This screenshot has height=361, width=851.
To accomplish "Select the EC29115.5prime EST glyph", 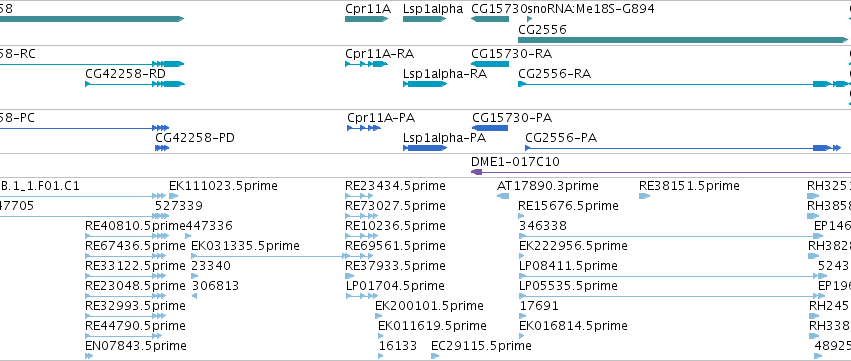I will (x=435, y=356).
